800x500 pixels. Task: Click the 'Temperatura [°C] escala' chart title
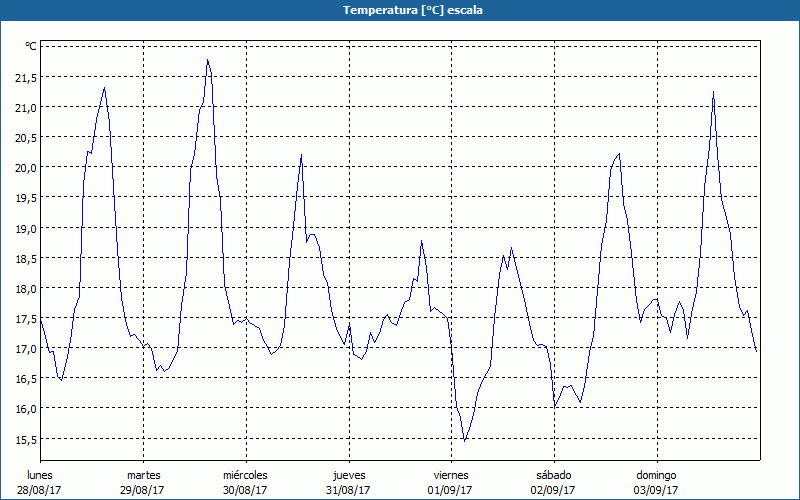coord(399,10)
